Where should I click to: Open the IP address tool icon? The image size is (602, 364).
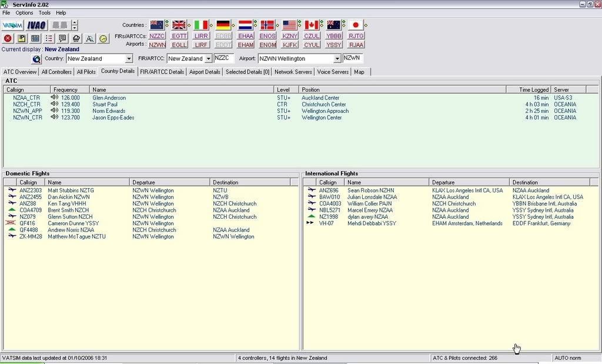(x=21, y=38)
